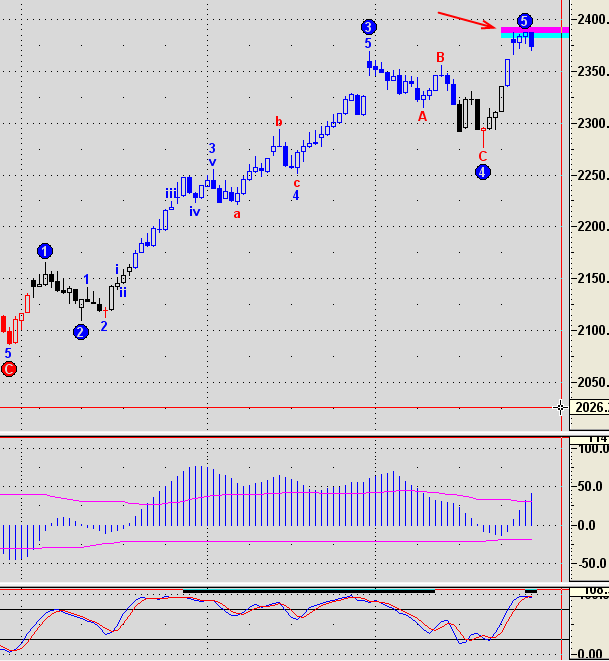Click the 2100 price axis label
Viewport: 609px width, 661px height.
point(593,330)
